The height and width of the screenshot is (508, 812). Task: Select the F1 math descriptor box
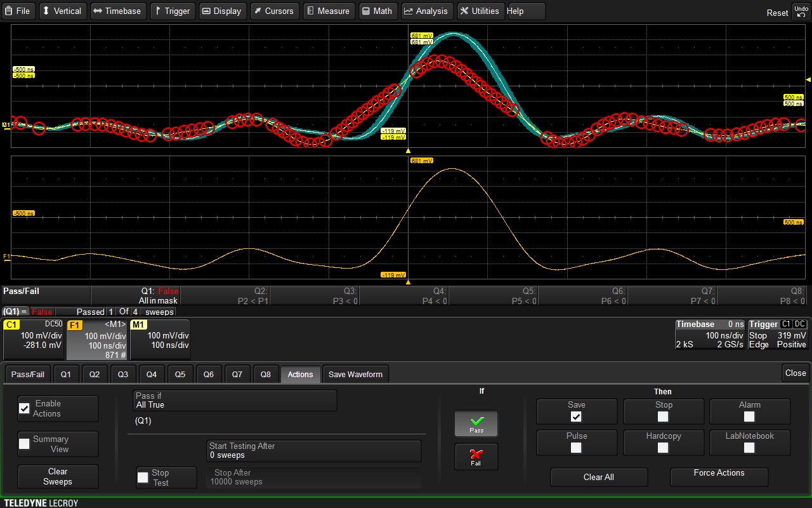tap(97, 339)
